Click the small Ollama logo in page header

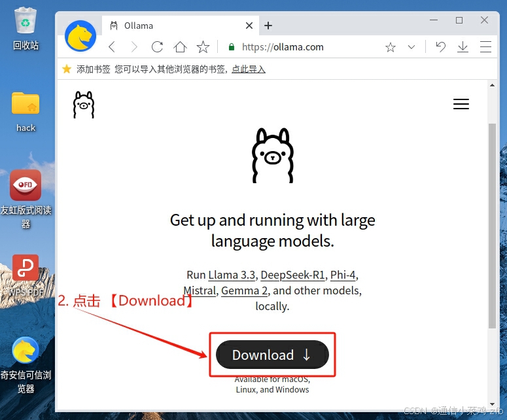pyautogui.click(x=84, y=105)
